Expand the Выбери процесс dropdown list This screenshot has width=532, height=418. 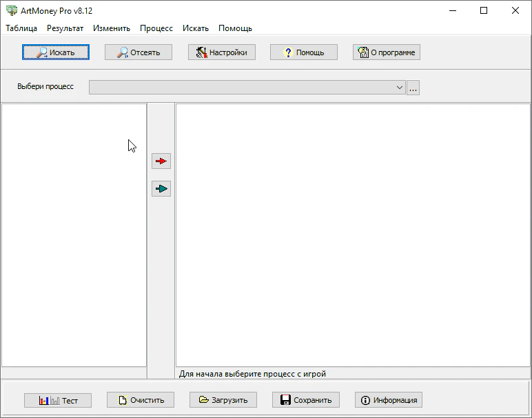coord(399,88)
